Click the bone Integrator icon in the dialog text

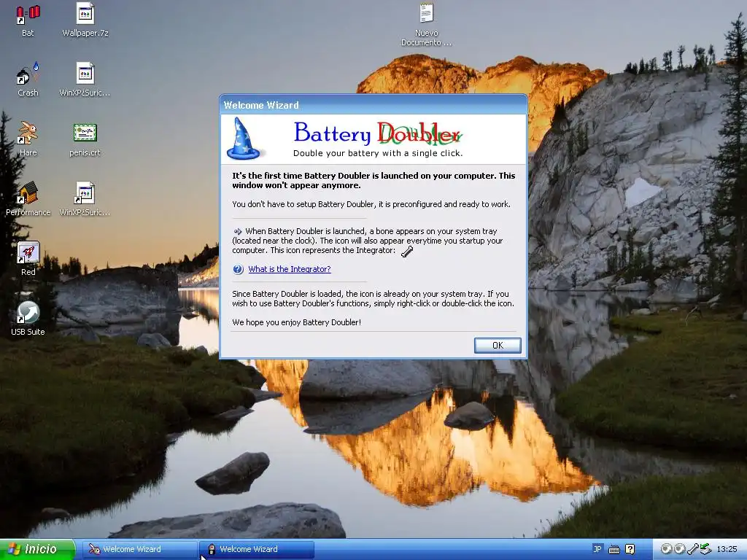407,252
